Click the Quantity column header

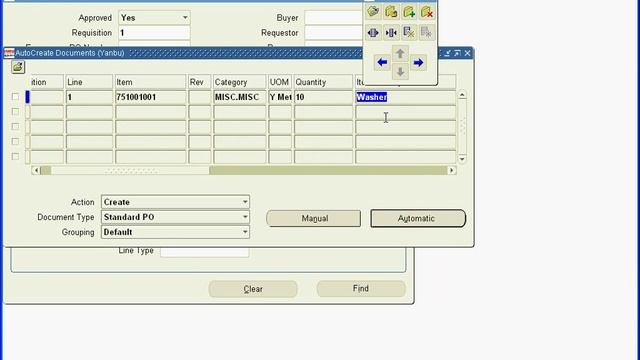tap(323, 82)
